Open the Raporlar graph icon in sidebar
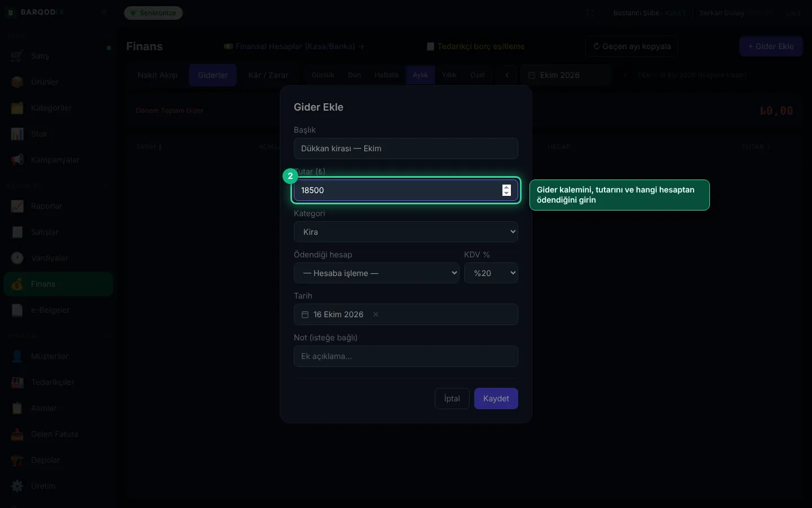Viewport: 812px width, 508px height. (17, 206)
